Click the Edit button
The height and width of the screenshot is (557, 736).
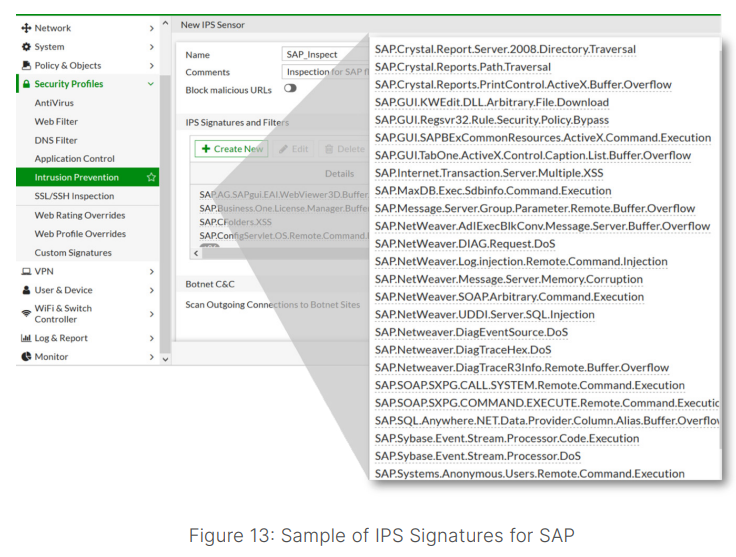(294, 149)
